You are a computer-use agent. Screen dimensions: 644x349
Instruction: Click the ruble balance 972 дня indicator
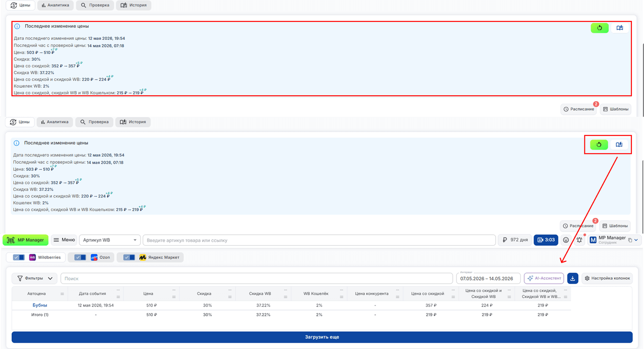pos(515,240)
